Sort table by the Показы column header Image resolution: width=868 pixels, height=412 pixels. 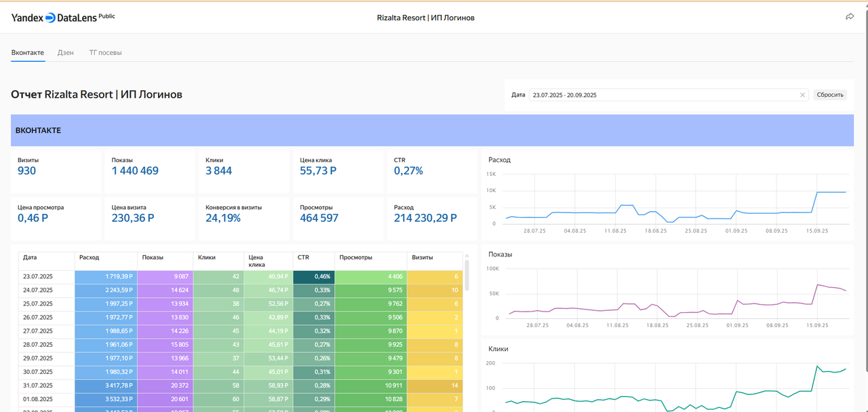(x=165, y=261)
